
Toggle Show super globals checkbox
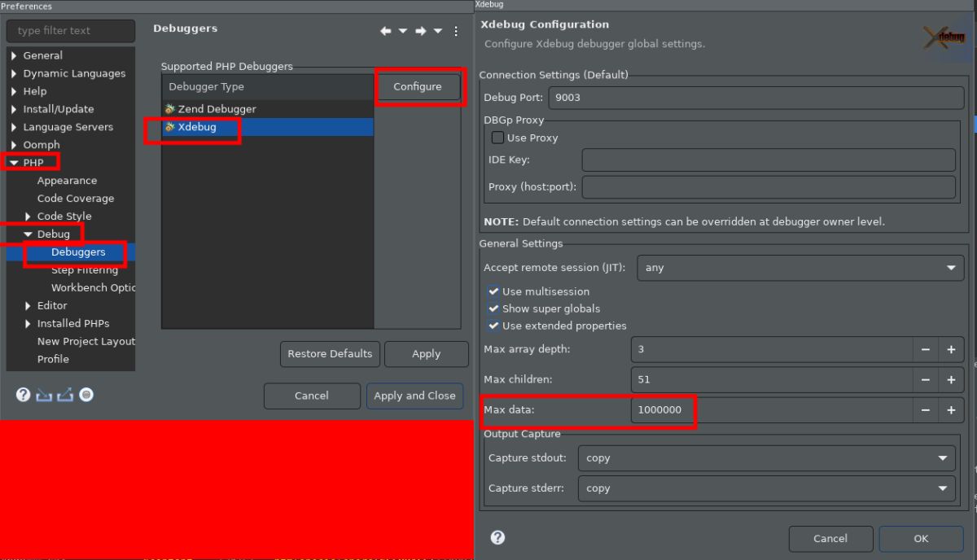(493, 308)
